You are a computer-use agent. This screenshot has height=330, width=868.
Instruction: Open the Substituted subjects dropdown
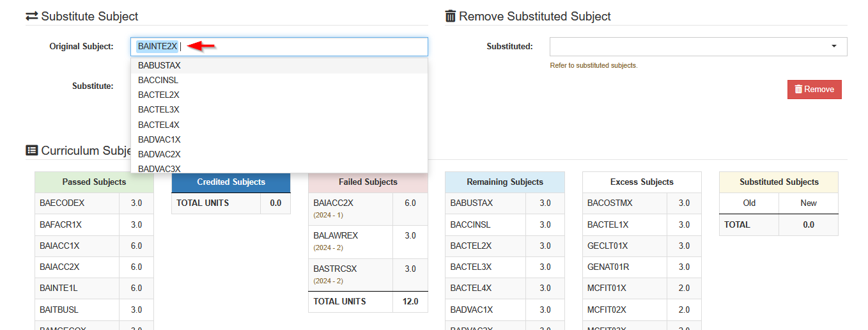699,47
